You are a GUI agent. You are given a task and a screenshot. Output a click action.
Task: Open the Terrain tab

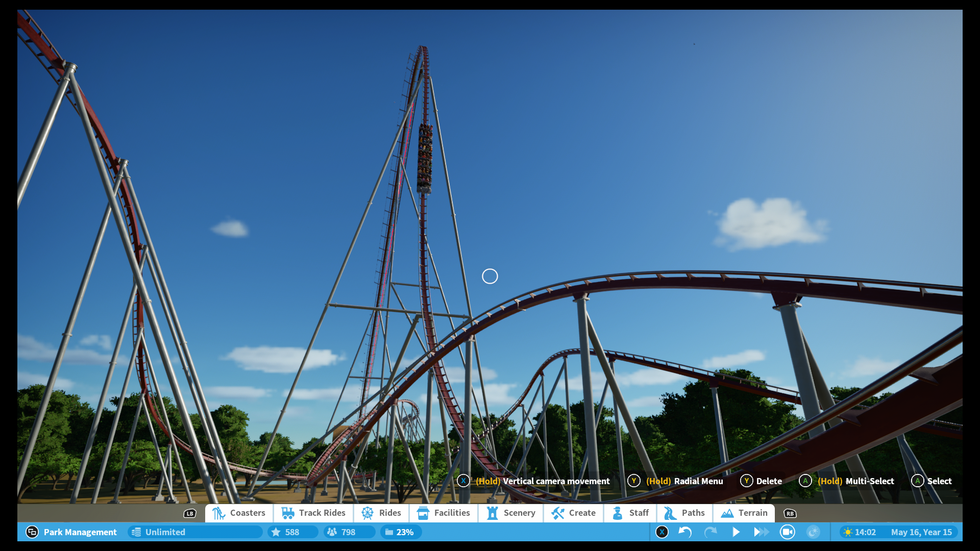[x=744, y=513]
